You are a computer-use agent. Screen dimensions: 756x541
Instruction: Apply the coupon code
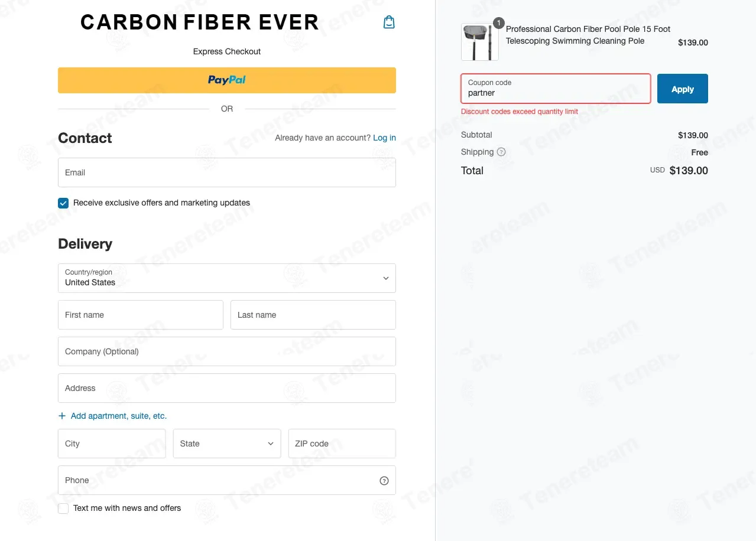coord(683,89)
